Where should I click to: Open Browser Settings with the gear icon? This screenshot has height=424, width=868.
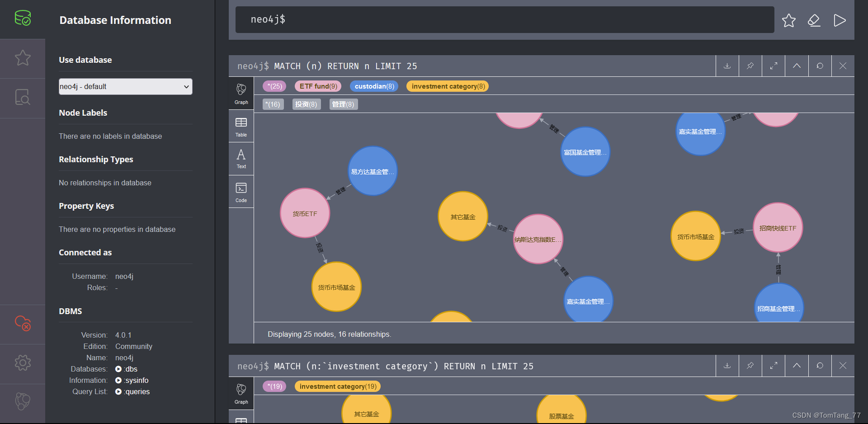[x=23, y=363]
